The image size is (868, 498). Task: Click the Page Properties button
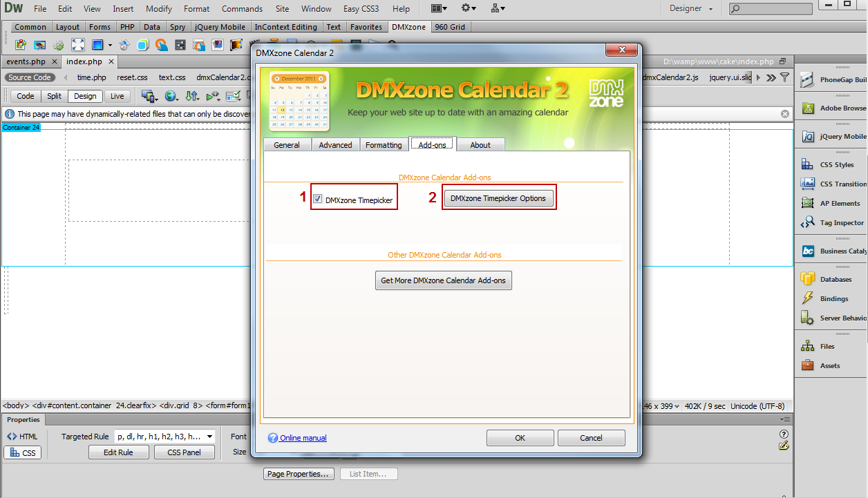click(299, 474)
